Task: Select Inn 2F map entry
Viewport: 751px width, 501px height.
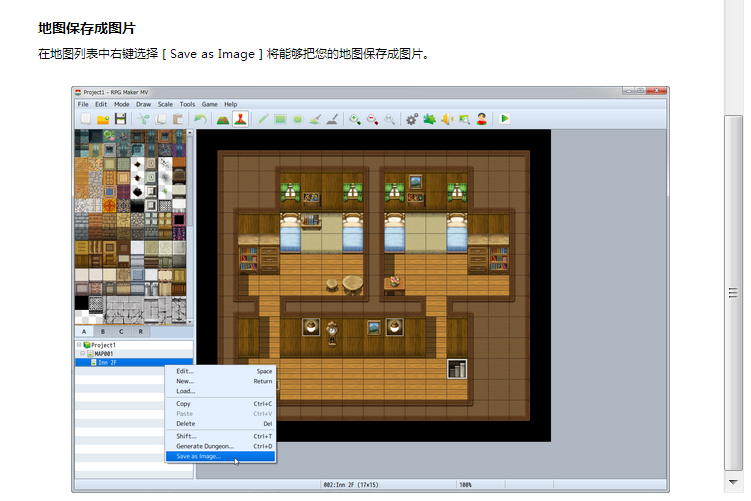Action: click(134, 363)
